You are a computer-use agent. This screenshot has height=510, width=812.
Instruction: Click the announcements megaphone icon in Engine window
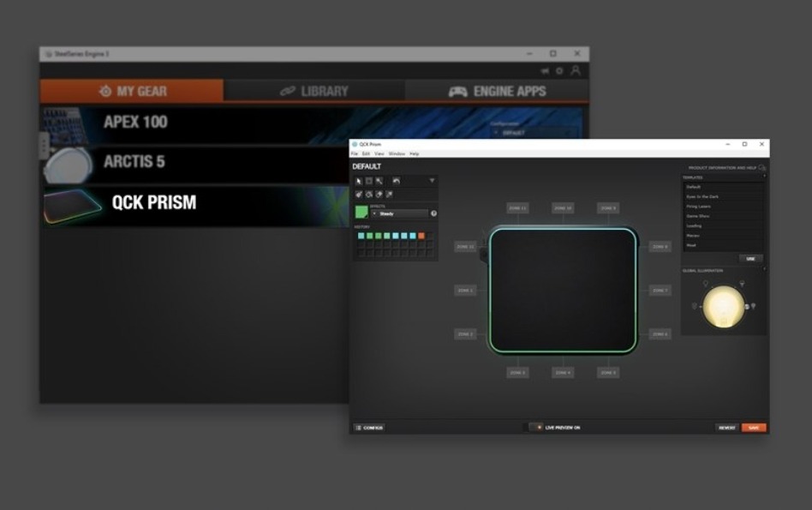pyautogui.click(x=545, y=71)
